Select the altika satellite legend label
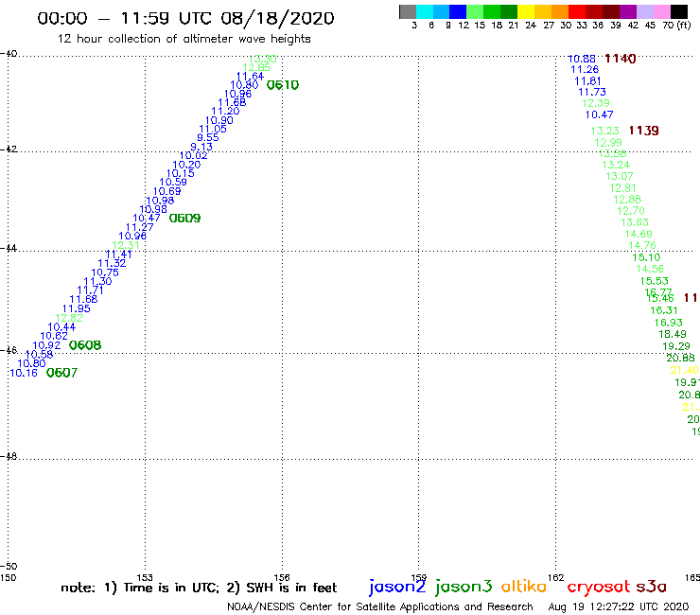 point(523,587)
